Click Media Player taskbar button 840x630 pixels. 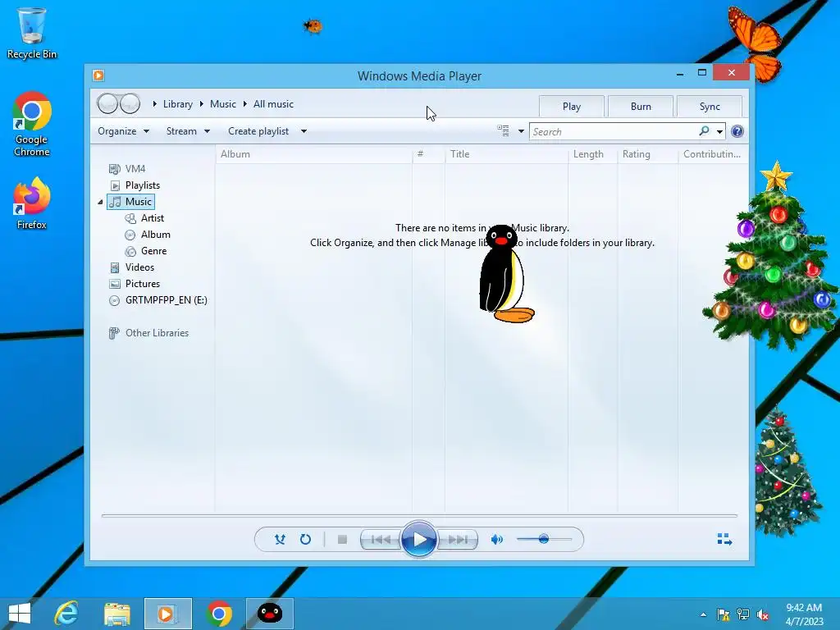tap(167, 614)
